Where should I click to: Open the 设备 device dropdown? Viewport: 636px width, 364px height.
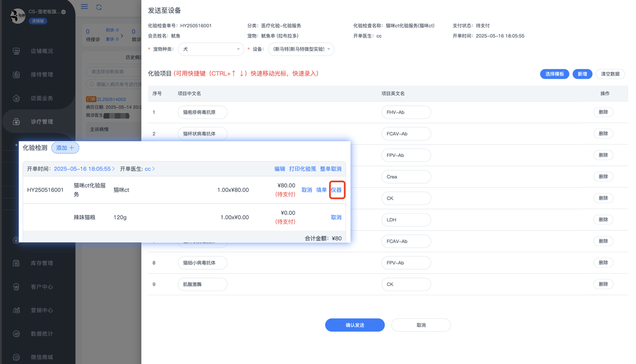pyautogui.click(x=301, y=49)
